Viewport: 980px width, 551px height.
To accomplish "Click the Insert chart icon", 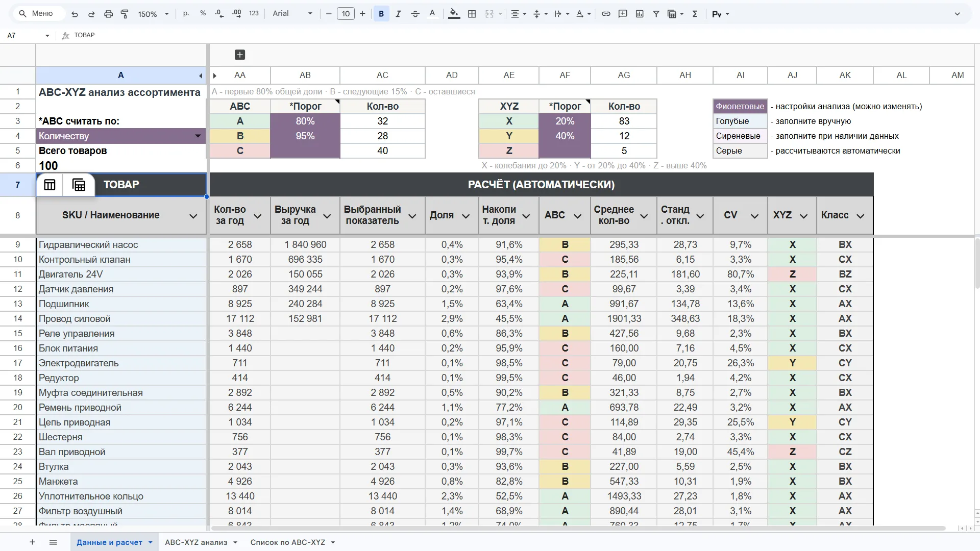I will tap(640, 14).
